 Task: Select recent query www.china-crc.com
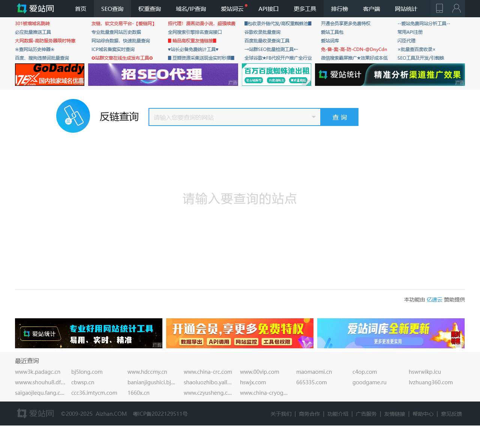click(208, 372)
